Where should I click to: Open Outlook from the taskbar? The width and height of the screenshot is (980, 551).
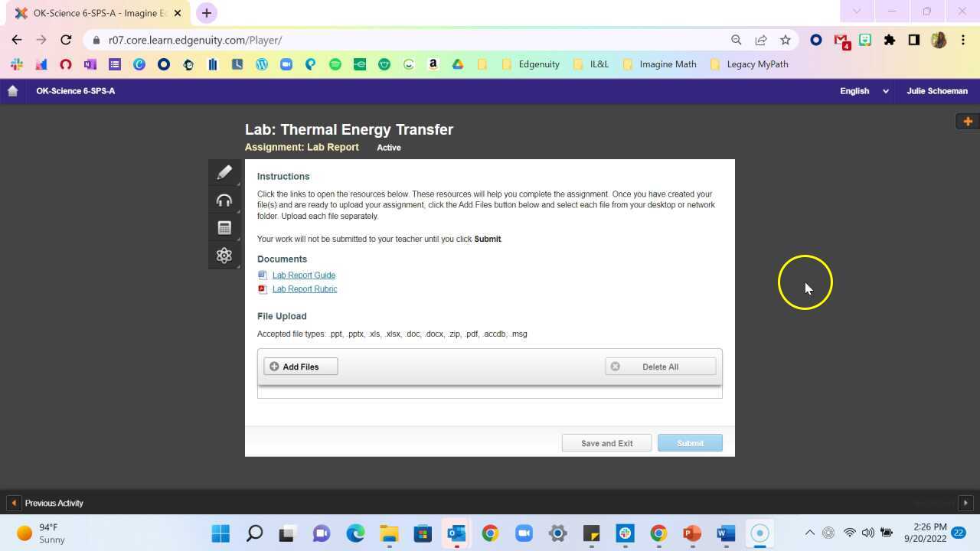[457, 533]
